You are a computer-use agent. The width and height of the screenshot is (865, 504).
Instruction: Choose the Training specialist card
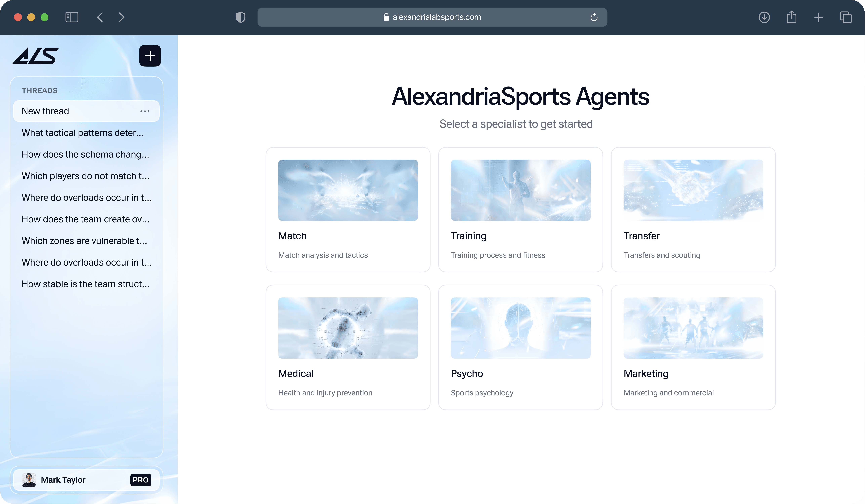coord(520,210)
